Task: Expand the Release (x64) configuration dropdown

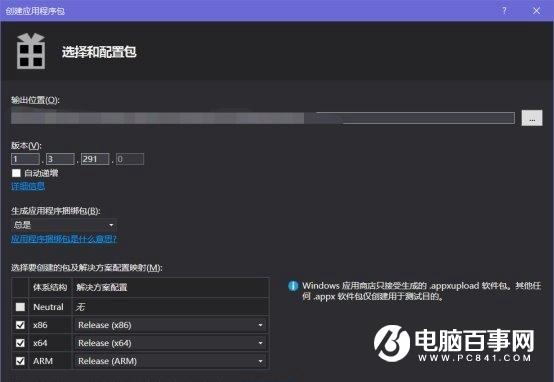Action: click(x=170, y=343)
